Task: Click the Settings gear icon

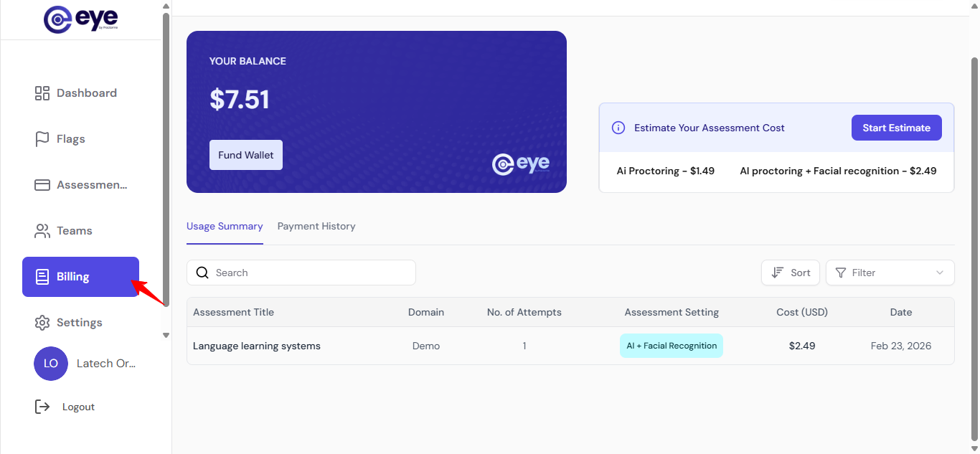Action: point(42,323)
